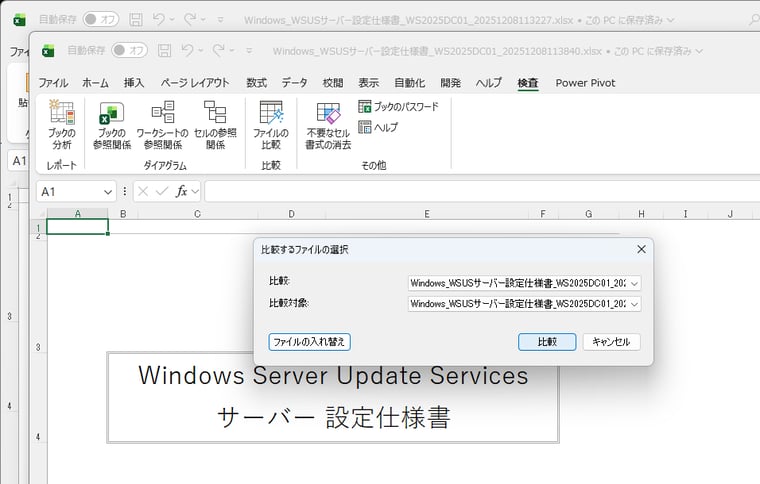760x484 pixels.
Task: Show the ブックの参照関係 diagram
Action: point(112,125)
